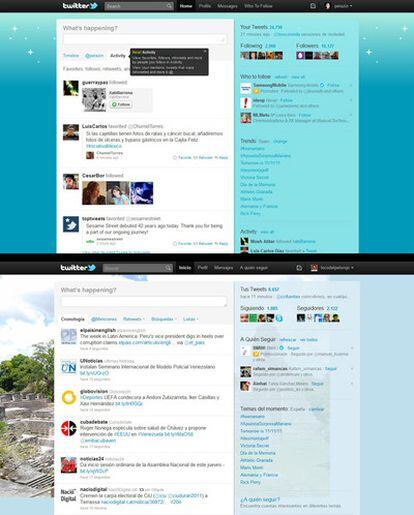Click refresh link next to Who to follow

(x=281, y=77)
